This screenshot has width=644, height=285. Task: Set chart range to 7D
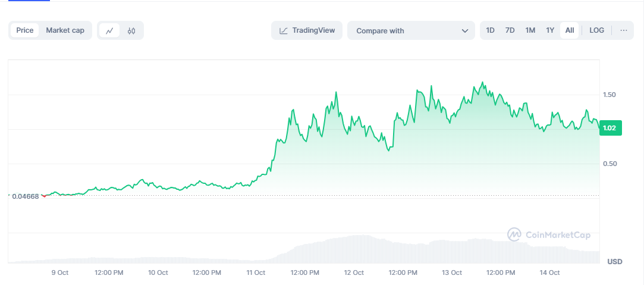point(510,30)
